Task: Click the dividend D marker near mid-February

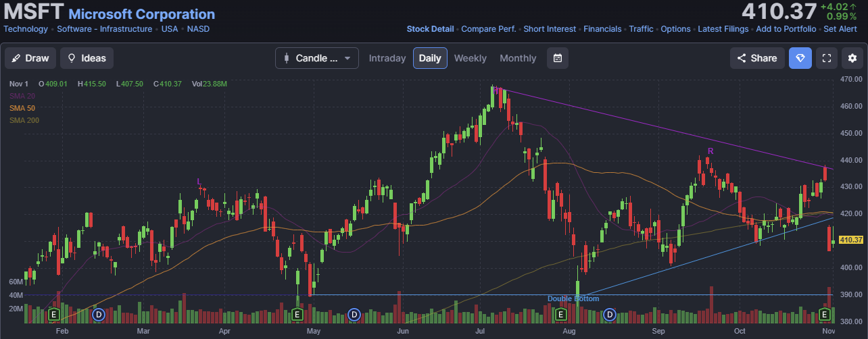Action: pos(99,314)
